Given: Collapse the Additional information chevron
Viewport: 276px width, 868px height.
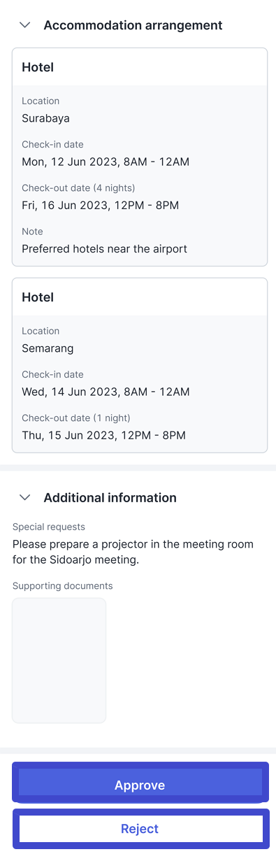Looking at the screenshot, I should click(x=25, y=498).
